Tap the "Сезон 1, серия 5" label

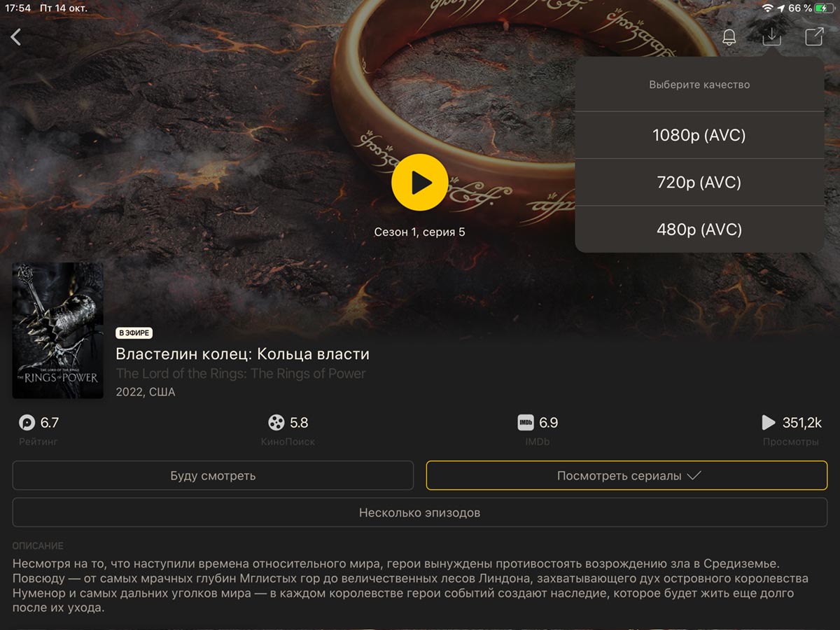pyautogui.click(x=419, y=232)
